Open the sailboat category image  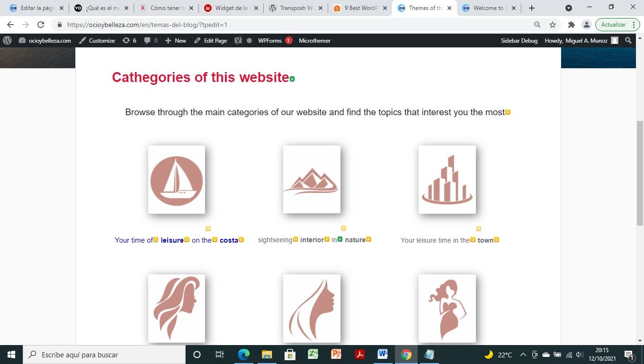177,180
